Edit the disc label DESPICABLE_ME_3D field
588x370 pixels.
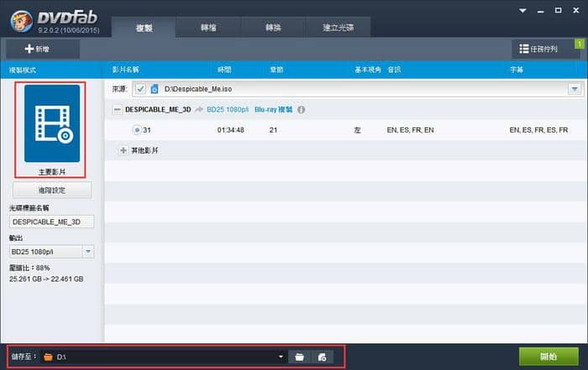click(52, 221)
